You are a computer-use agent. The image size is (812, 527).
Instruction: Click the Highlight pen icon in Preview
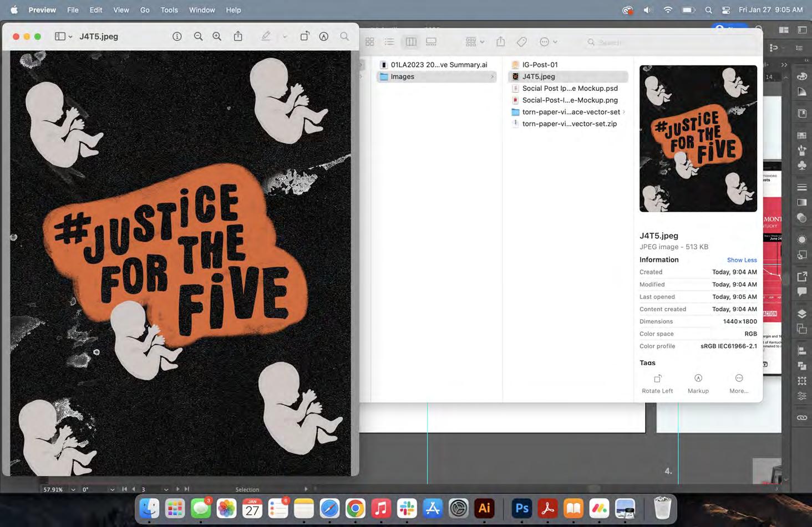tap(266, 37)
